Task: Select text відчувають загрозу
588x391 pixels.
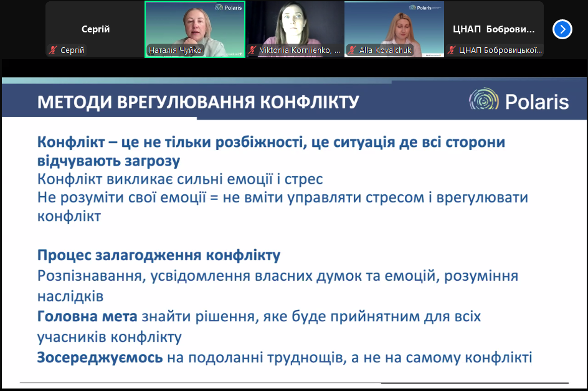Action: [108, 161]
